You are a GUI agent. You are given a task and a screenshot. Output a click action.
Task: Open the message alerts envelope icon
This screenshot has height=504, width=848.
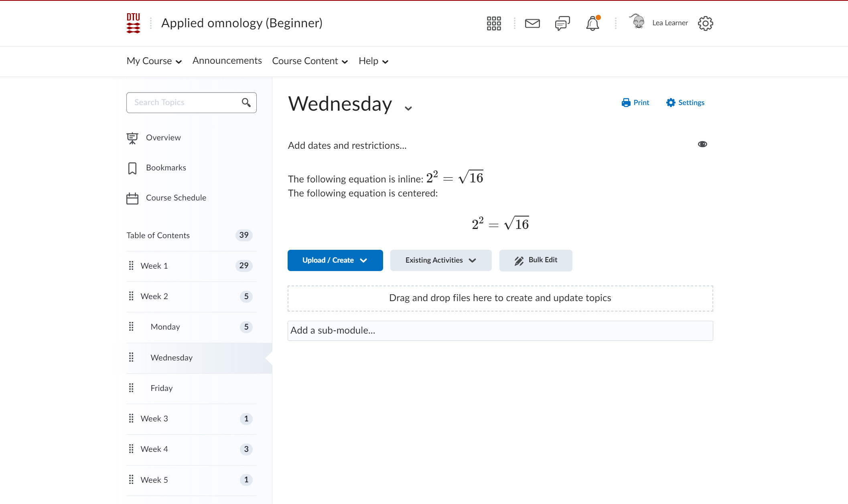coord(532,23)
